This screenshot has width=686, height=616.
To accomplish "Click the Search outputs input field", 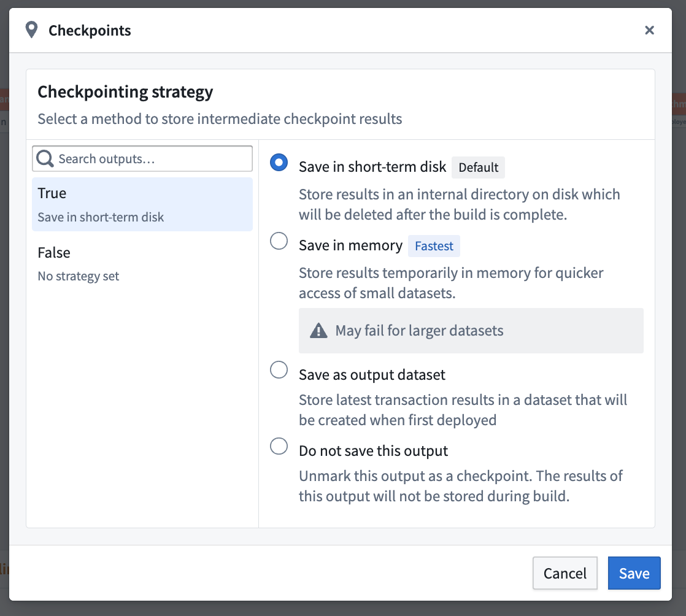I will coord(142,158).
